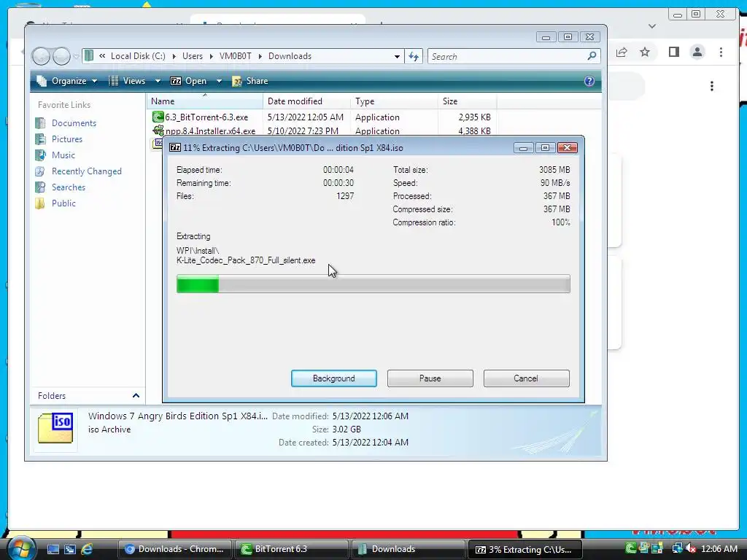Cancel the 7-Zip extraction
The height and width of the screenshot is (560, 747).
(x=526, y=378)
